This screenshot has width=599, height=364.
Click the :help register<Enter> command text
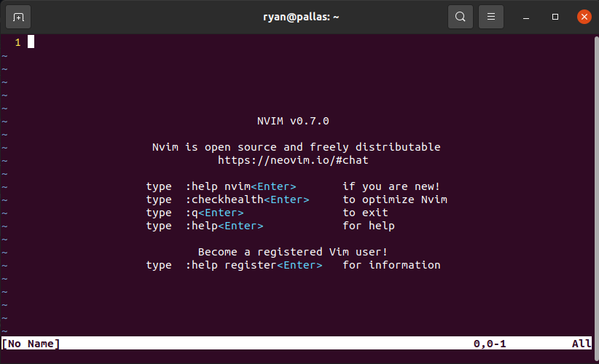pyautogui.click(x=254, y=265)
